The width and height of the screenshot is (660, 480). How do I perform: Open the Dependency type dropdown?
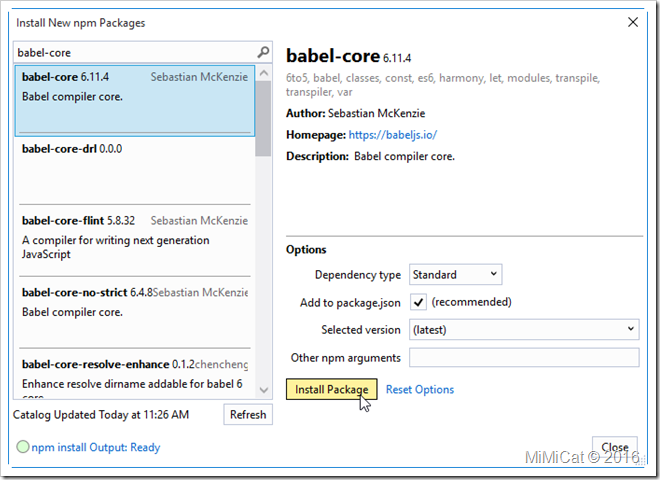pyautogui.click(x=455, y=275)
